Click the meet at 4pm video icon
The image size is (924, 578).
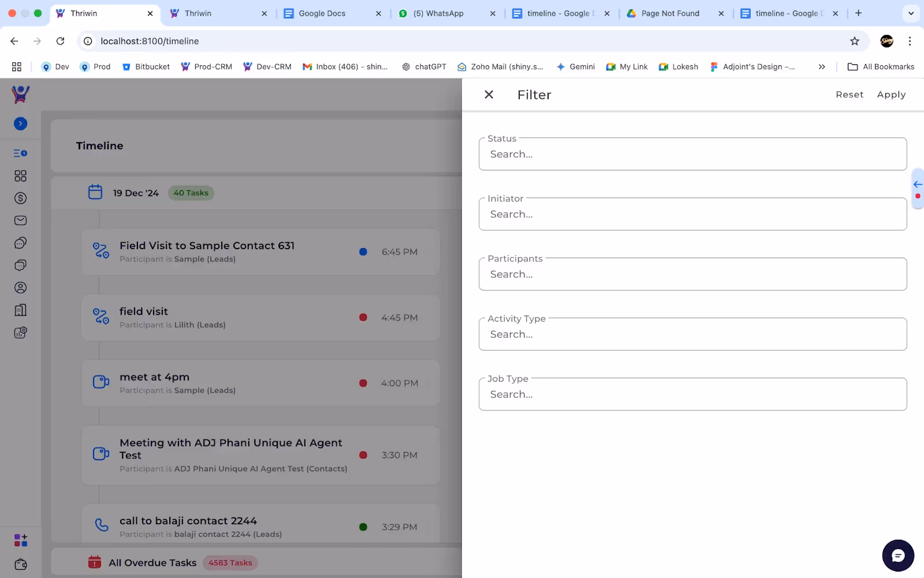tap(101, 382)
